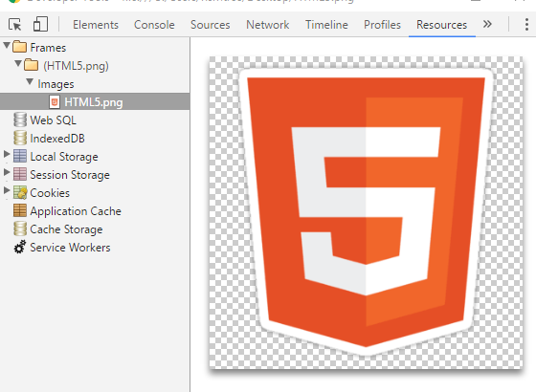Click the Cache Storage database icon
This screenshot has width=536, height=392.
[x=20, y=229]
